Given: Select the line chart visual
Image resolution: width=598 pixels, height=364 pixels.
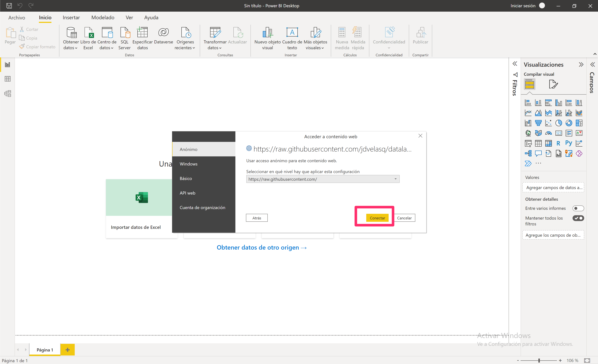Looking at the screenshot, I should 528,113.
